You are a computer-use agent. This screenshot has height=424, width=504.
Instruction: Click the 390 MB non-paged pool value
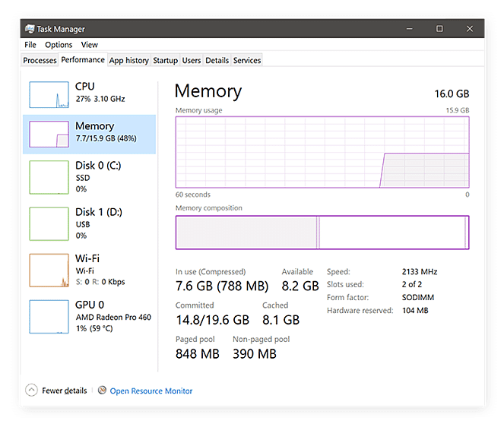coord(255,354)
